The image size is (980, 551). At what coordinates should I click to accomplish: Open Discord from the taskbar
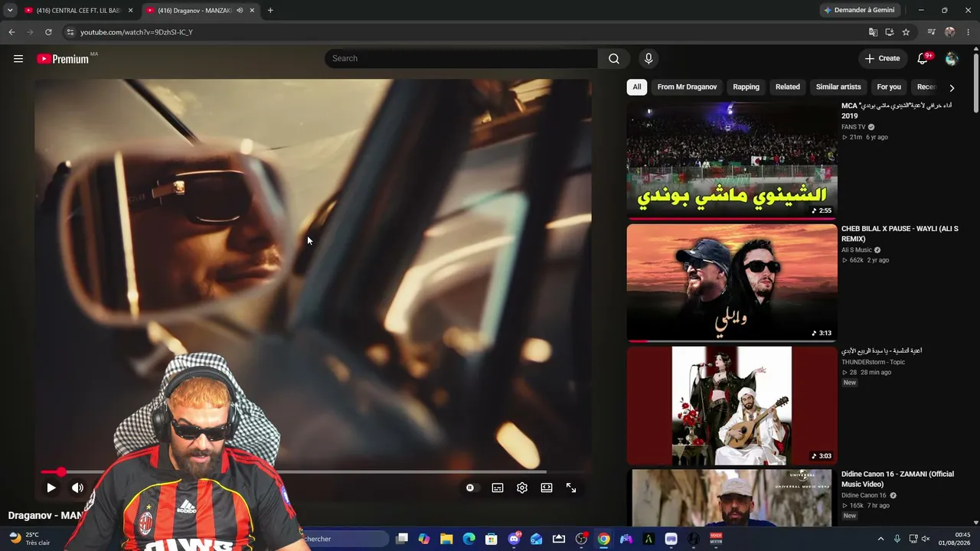point(514,539)
